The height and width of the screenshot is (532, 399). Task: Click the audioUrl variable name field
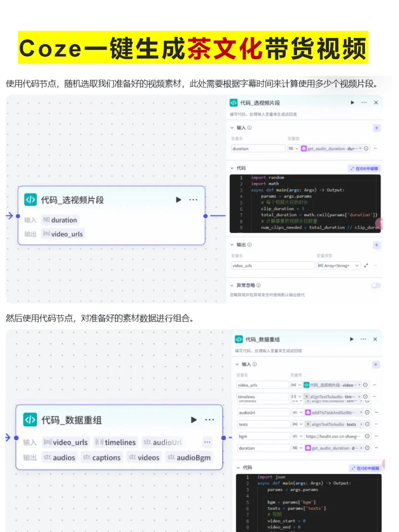point(264,412)
